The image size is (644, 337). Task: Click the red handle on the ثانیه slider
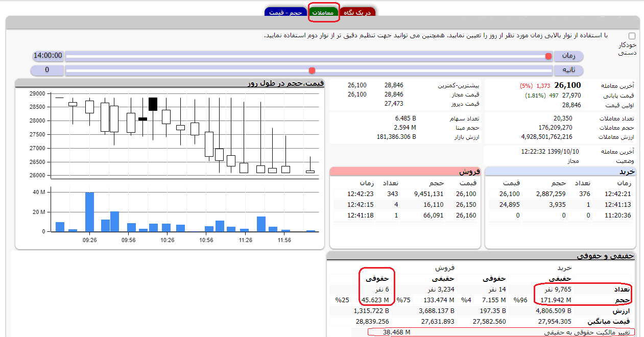point(312,70)
